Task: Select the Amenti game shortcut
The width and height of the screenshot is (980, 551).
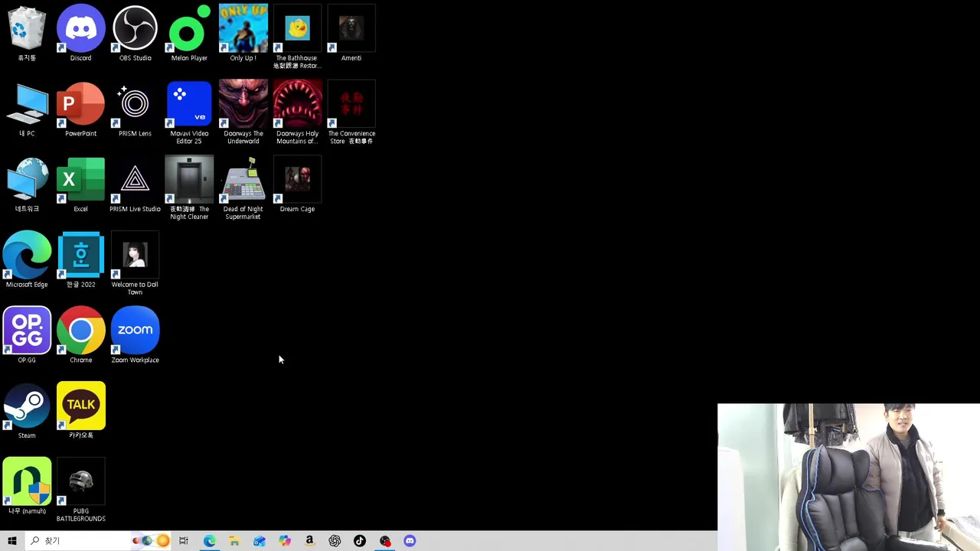Action: point(351,34)
